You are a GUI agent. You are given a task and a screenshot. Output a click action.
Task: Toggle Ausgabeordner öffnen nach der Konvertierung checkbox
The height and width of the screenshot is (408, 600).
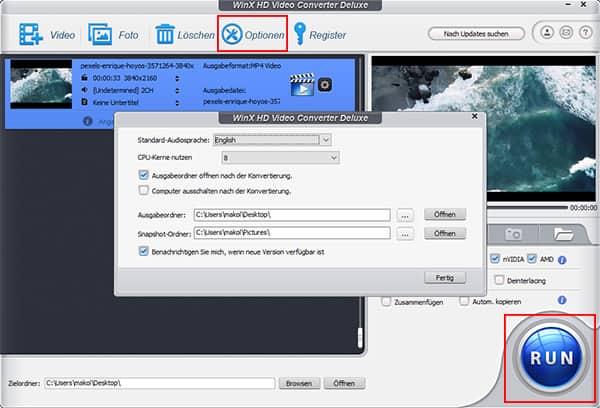[x=143, y=175]
